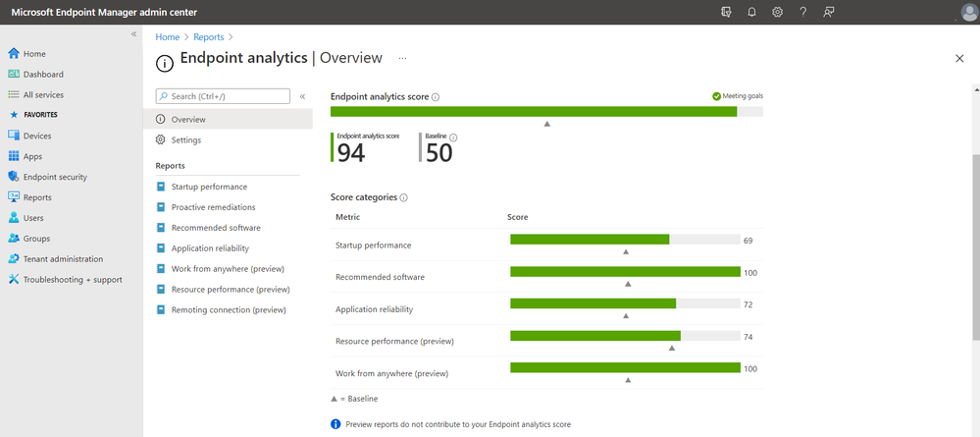
Task: Collapse the left navigation sidebar
Action: [x=134, y=34]
